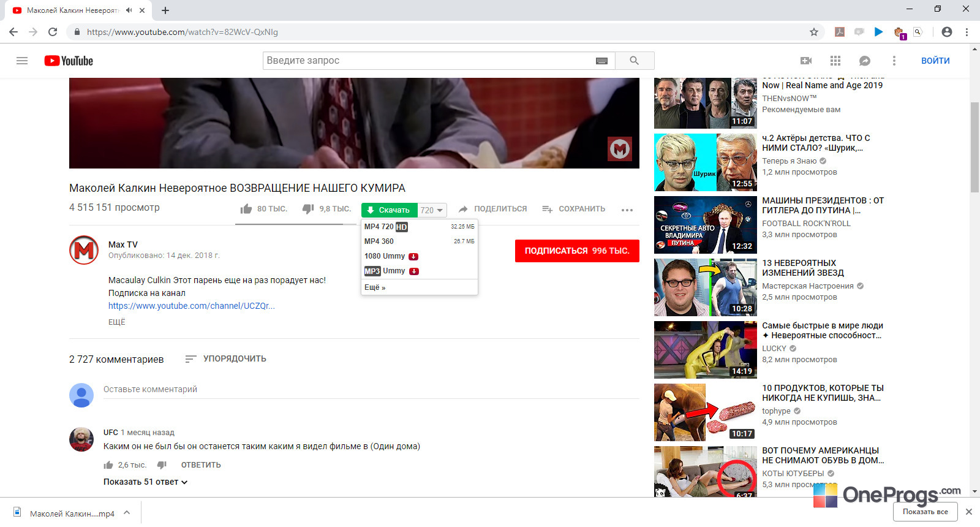
Task: Open the create video camera icon
Action: pos(806,61)
